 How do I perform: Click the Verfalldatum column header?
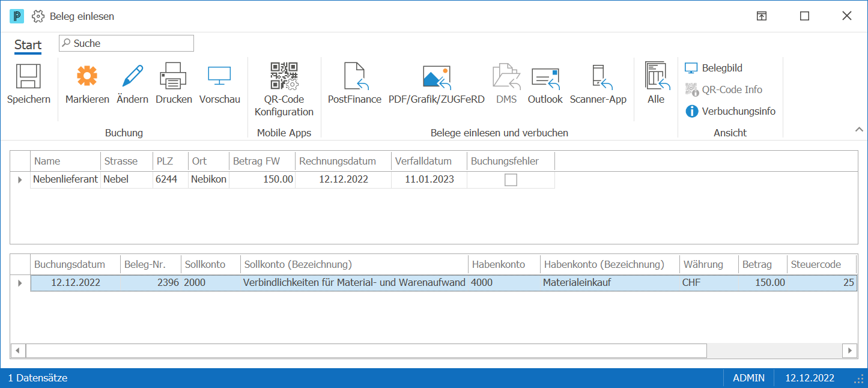tap(429, 161)
